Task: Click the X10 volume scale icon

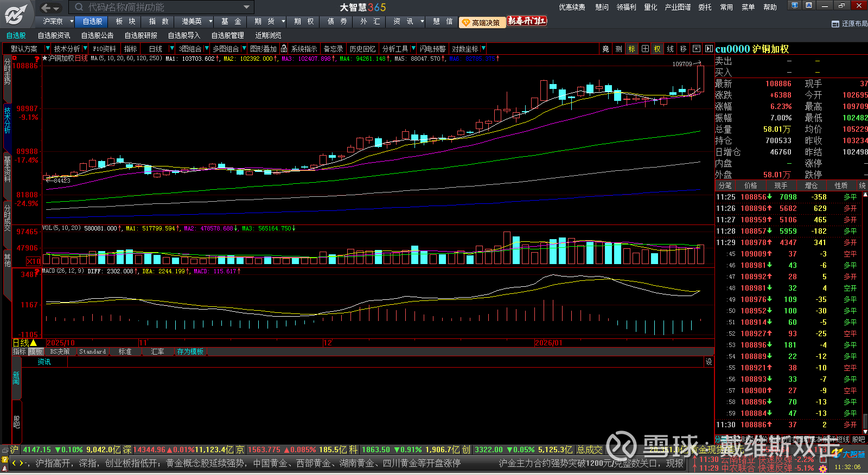Action: click(34, 261)
